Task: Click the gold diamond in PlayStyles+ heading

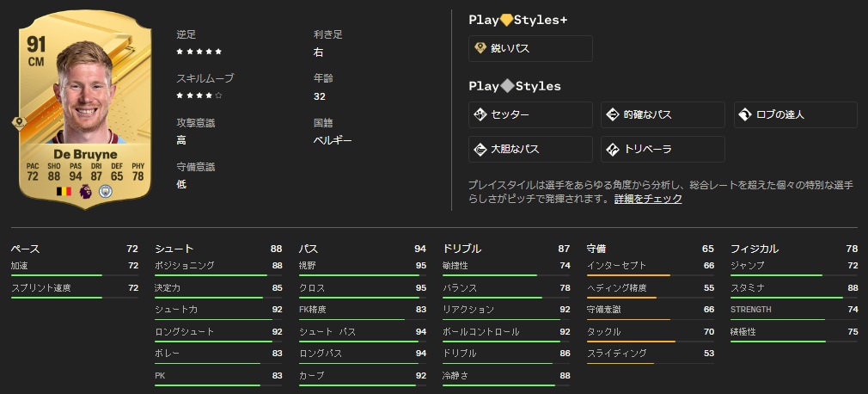Action: pyautogui.click(x=506, y=20)
